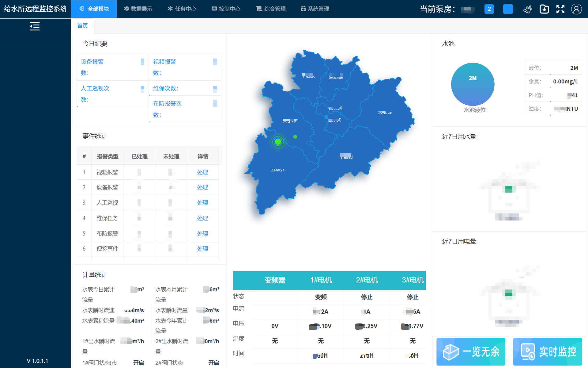The height and width of the screenshot is (368, 588).
Task: Open the 控制中心 menu
Action: click(x=226, y=9)
